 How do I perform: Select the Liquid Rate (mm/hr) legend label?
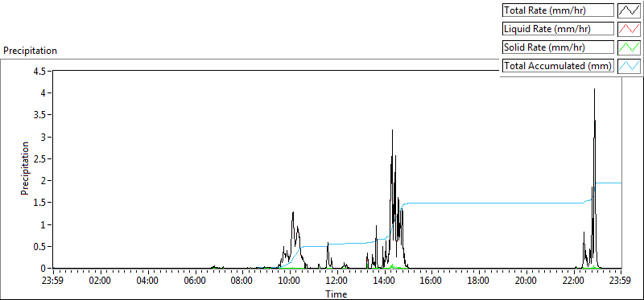(x=559, y=29)
